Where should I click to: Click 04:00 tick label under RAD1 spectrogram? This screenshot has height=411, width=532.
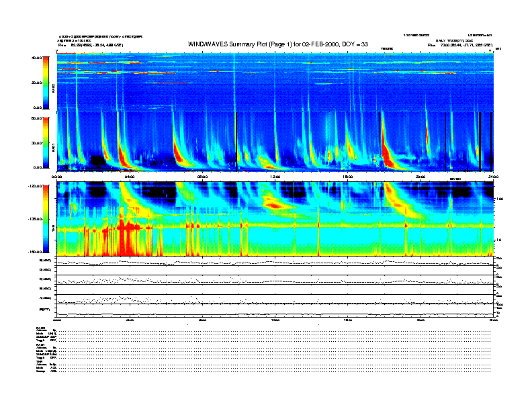130,177
